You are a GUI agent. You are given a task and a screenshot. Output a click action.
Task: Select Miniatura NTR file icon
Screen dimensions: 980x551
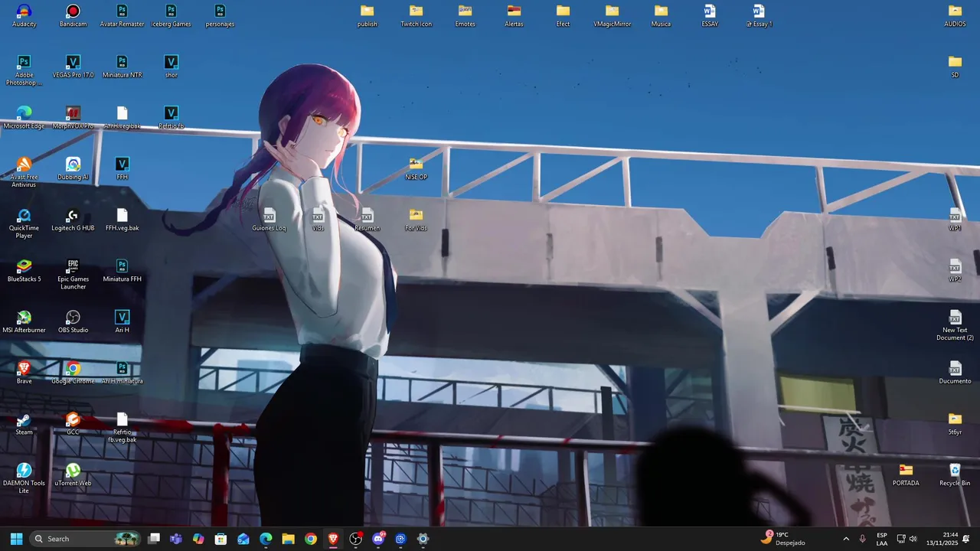(x=122, y=67)
